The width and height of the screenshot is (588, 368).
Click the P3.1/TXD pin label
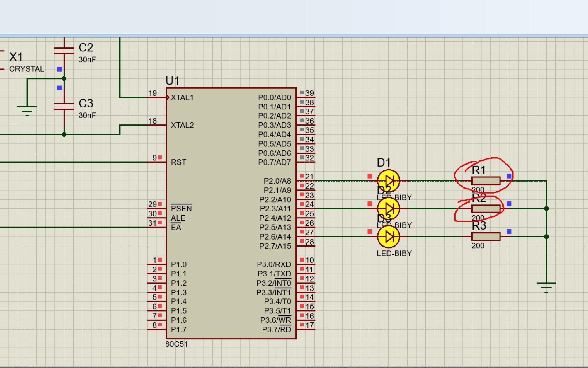[x=274, y=274]
